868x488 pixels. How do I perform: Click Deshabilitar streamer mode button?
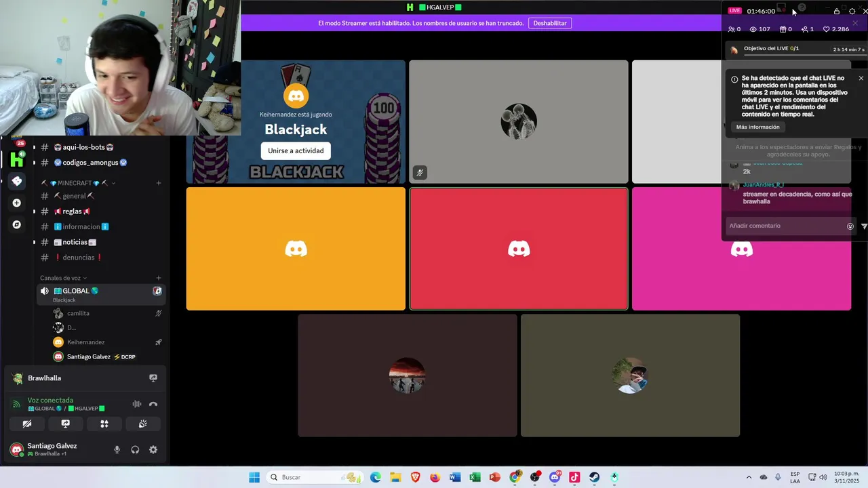(549, 23)
